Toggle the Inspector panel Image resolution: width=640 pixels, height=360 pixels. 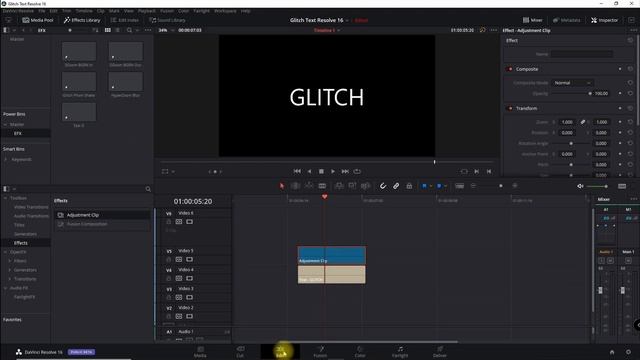[604, 20]
